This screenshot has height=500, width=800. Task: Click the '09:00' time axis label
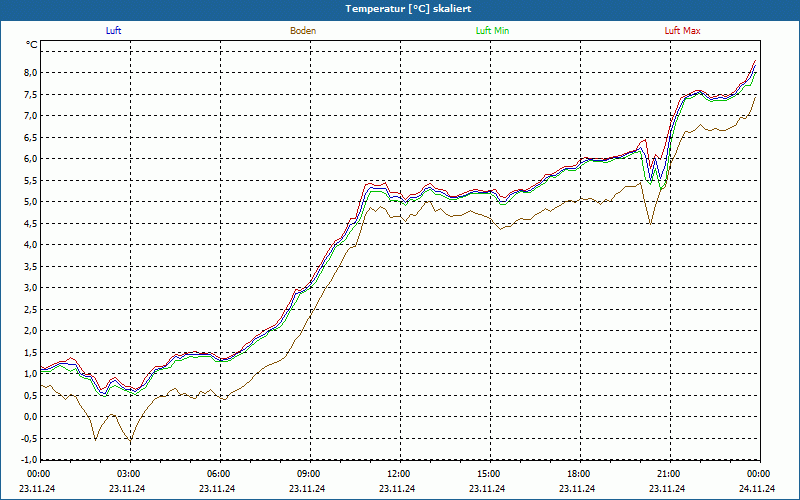coord(307,474)
